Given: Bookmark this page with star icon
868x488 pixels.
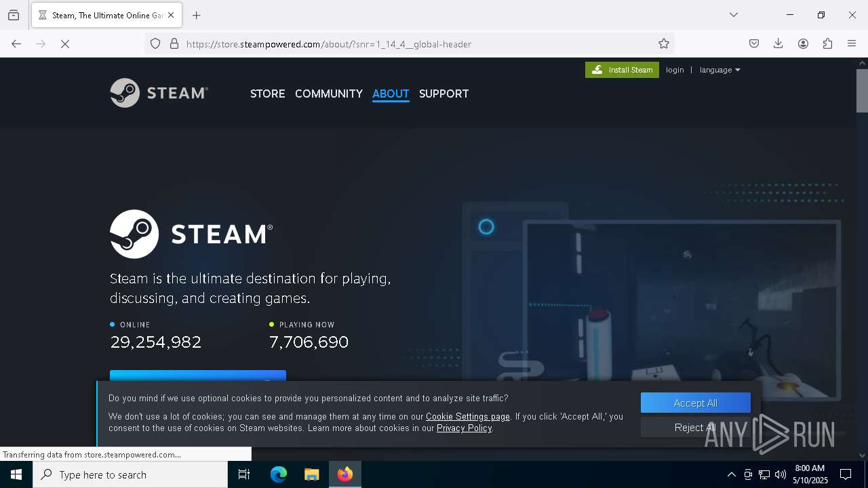Looking at the screenshot, I should pyautogui.click(x=664, y=43).
